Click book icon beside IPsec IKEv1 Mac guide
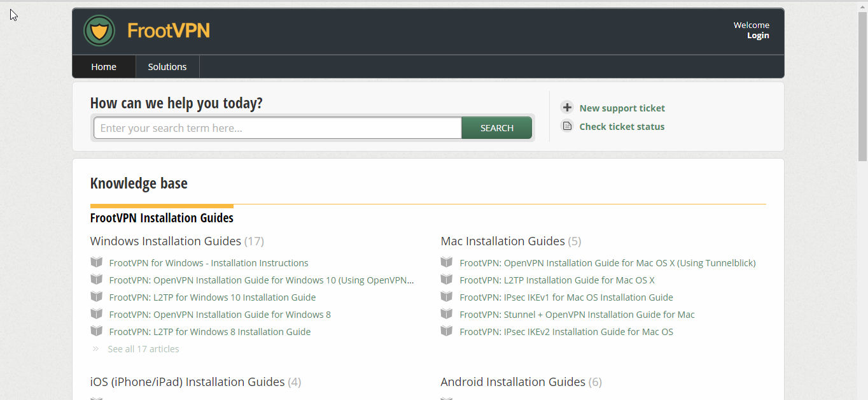This screenshot has width=868, height=400. pyautogui.click(x=447, y=297)
